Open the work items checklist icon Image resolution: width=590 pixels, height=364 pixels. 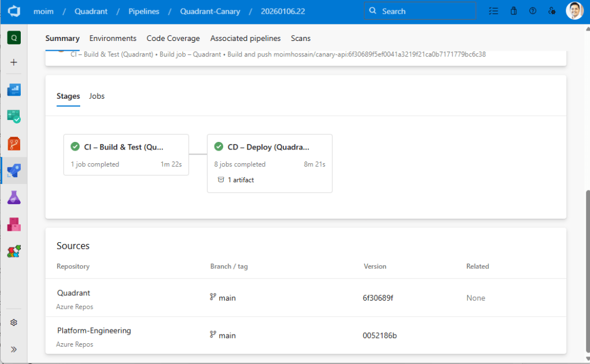[494, 11]
